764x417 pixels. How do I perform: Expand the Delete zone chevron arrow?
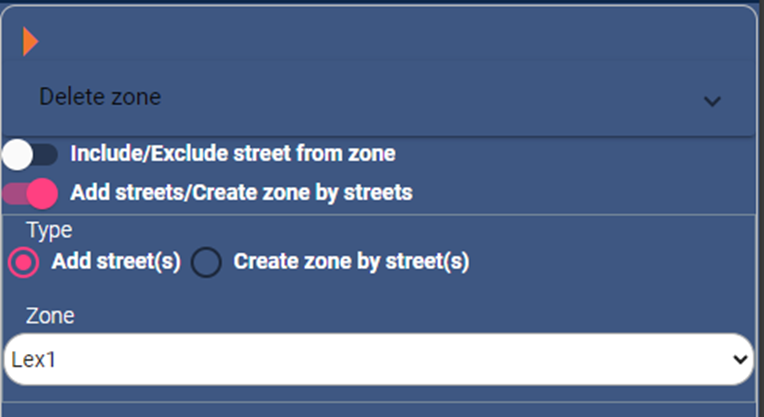712,101
